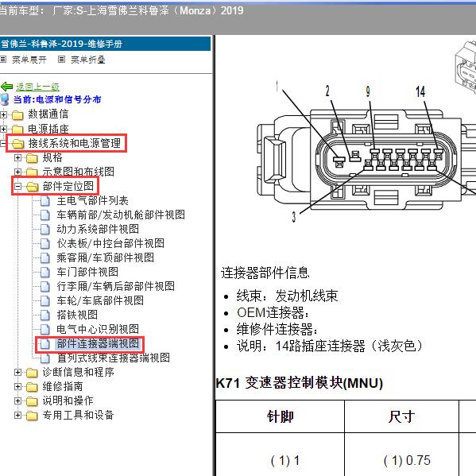The height and width of the screenshot is (476, 476).
Task: Select the 规格 tree folder
Action: pos(52,157)
